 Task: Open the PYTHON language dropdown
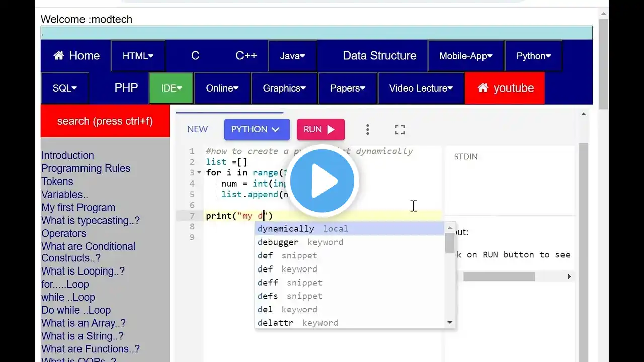[x=257, y=129]
